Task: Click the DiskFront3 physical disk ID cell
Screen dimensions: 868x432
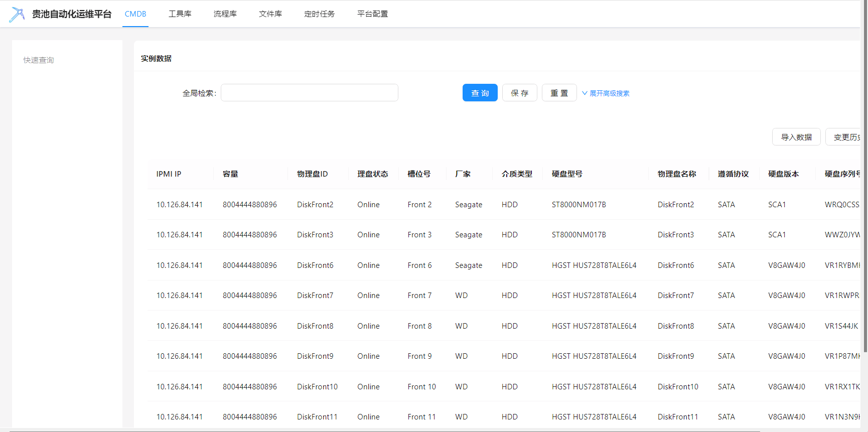Action: [x=315, y=235]
